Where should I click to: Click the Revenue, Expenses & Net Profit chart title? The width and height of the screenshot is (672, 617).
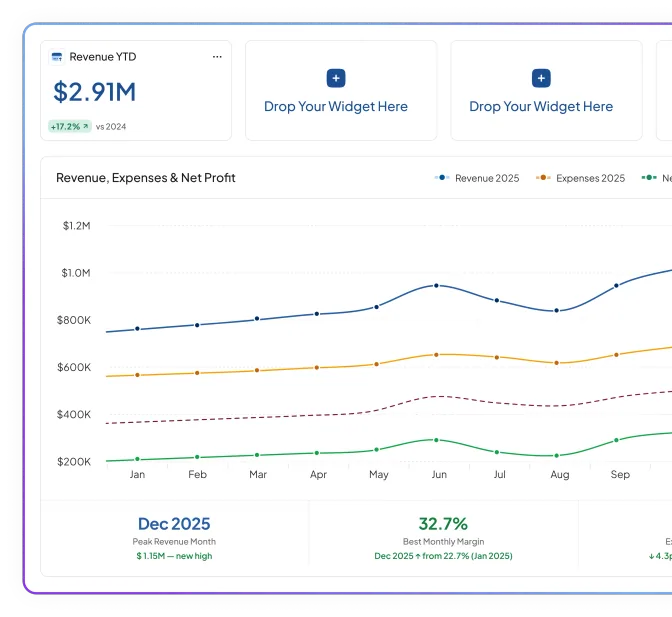[146, 178]
